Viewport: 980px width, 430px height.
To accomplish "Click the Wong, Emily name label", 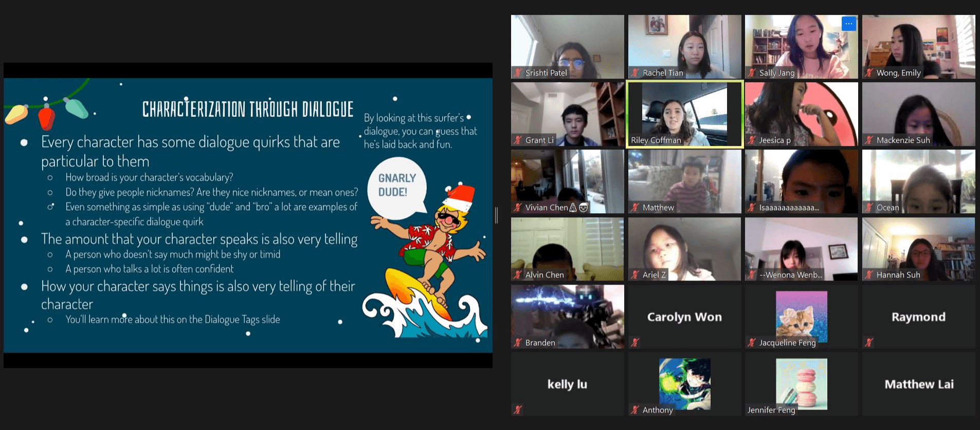I will coord(898,73).
